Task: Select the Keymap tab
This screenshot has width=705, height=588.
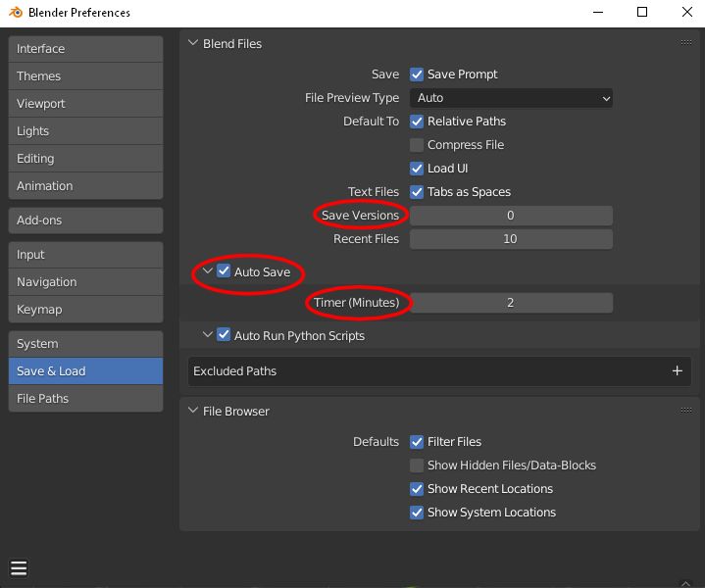Action: click(85, 310)
